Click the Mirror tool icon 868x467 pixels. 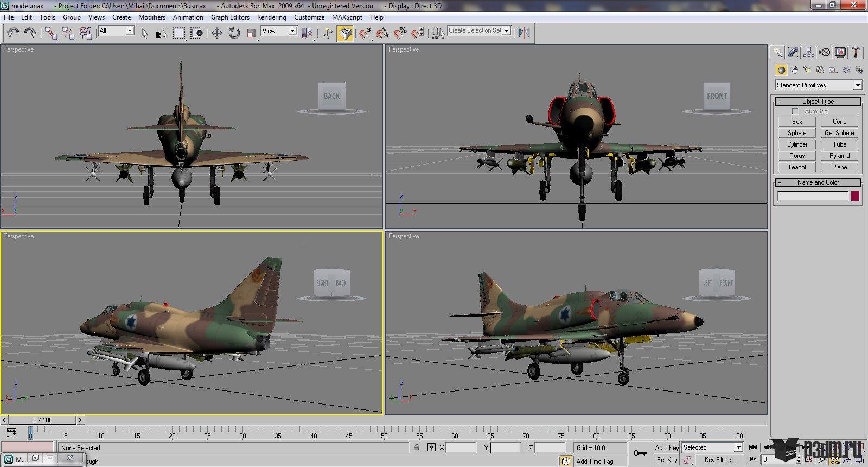coord(524,33)
